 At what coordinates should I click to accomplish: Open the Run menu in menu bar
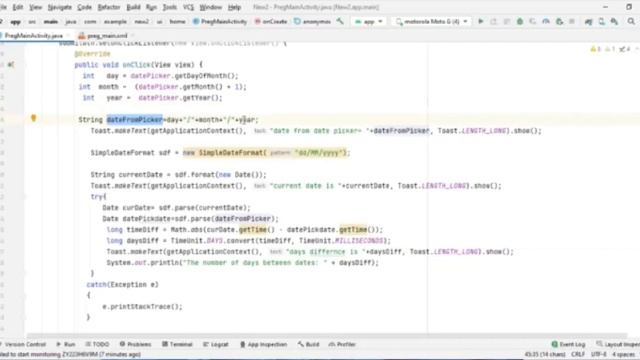tap(151, 7)
